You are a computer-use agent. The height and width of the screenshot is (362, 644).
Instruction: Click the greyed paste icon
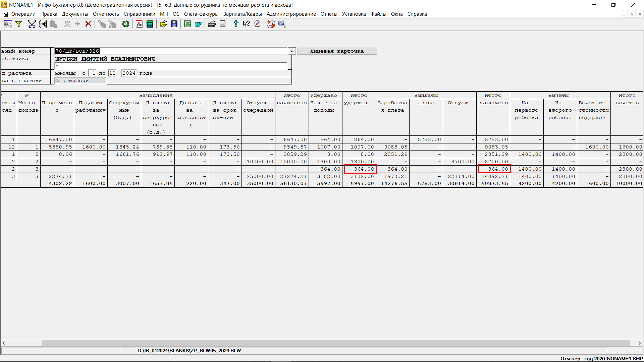click(x=53, y=24)
